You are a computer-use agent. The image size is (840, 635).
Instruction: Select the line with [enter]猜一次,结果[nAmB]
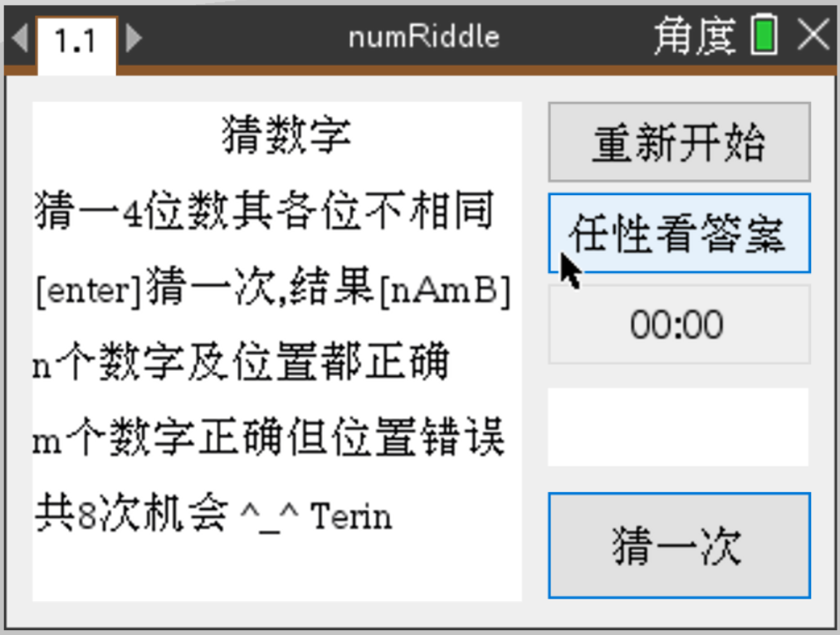click(273, 289)
